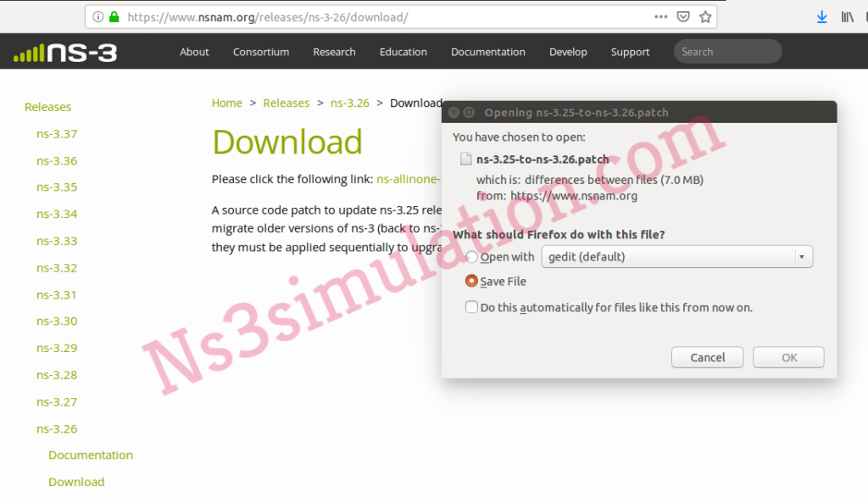Viewport: 868px width, 498px height.
Task: Open the ns-3.26 breadcrumb link
Action: pos(350,103)
